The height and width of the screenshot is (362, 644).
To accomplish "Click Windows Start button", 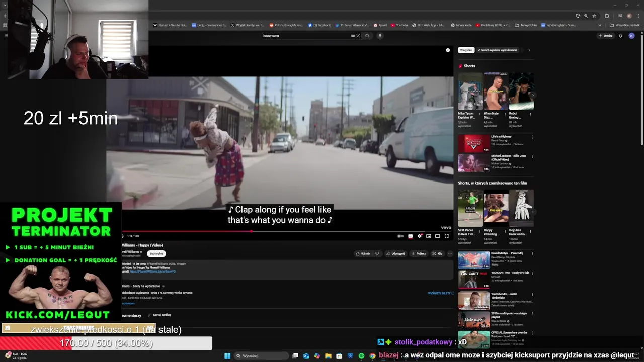I will pos(227,356).
